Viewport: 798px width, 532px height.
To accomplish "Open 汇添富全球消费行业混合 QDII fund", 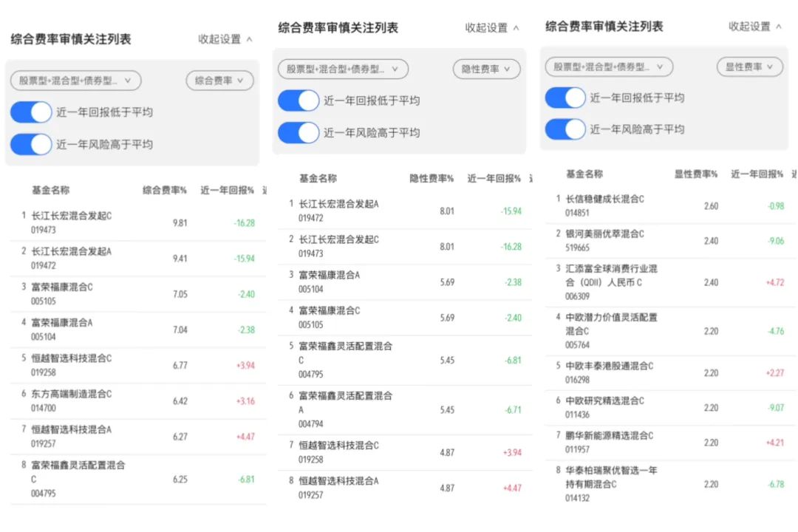I will [611, 282].
